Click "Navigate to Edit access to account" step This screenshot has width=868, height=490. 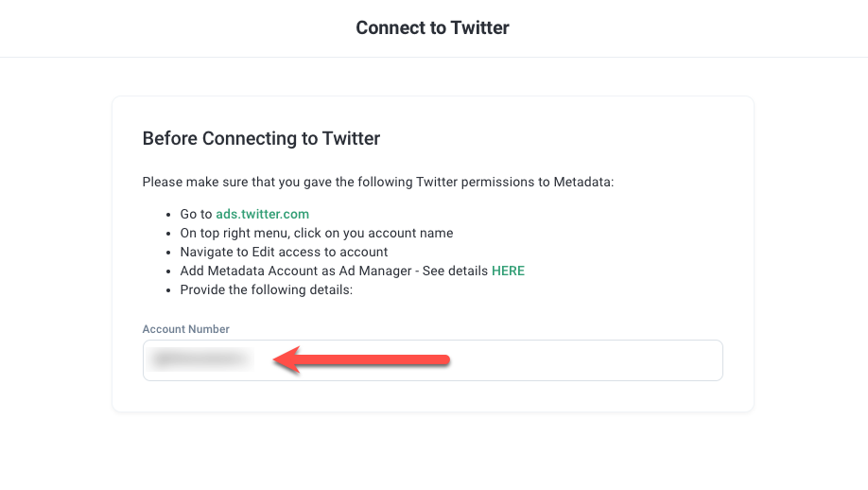point(284,252)
